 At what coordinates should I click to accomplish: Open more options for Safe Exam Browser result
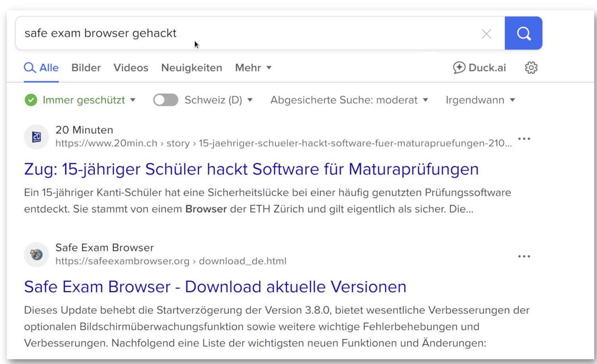[524, 256]
